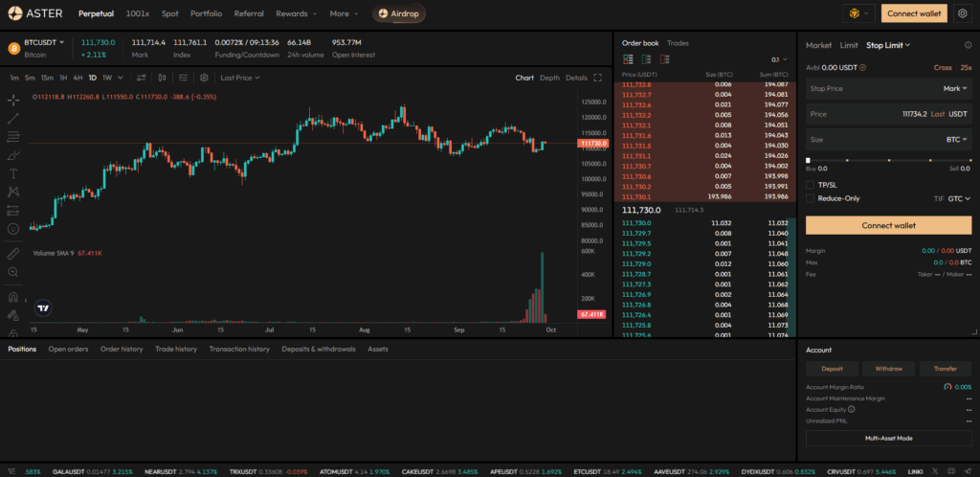Screen dimensions: 980x477
Task: Pick the ruler measure tool
Action: pos(13,254)
